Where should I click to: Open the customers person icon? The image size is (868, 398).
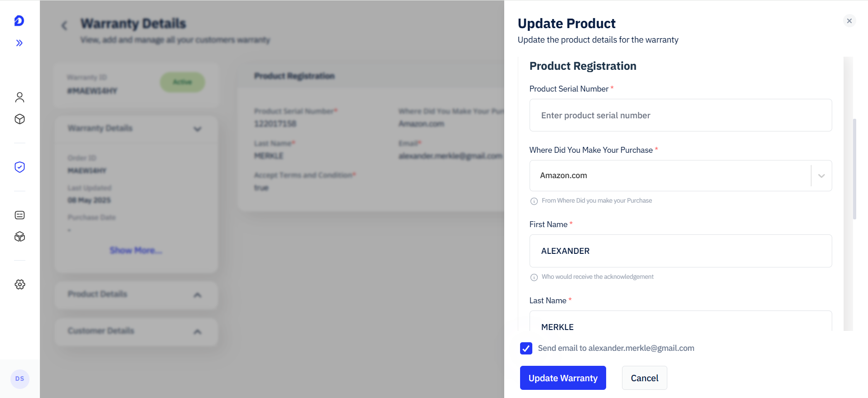coord(19,97)
